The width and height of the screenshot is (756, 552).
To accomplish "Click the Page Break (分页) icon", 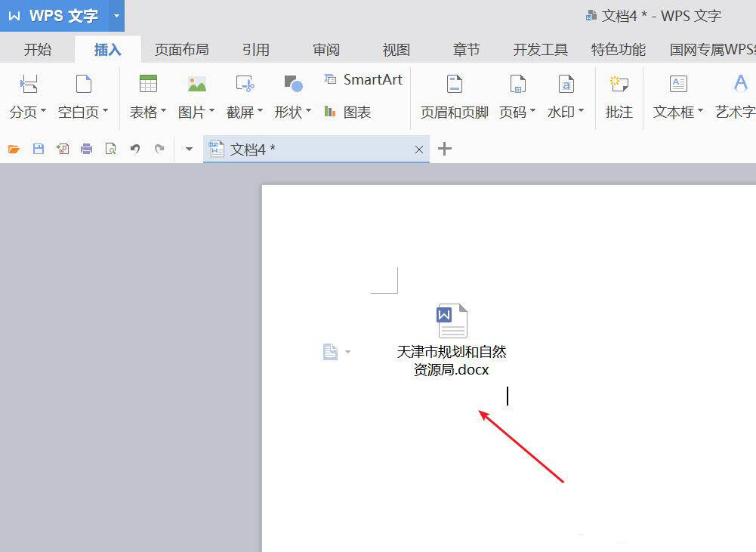I will pos(29,84).
